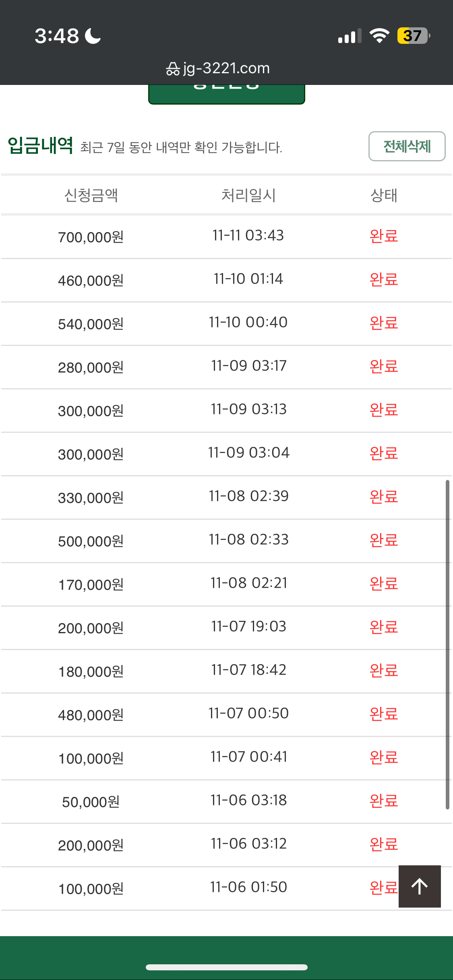
Task: Tap the private browsing icon beside URL
Action: [x=173, y=69]
